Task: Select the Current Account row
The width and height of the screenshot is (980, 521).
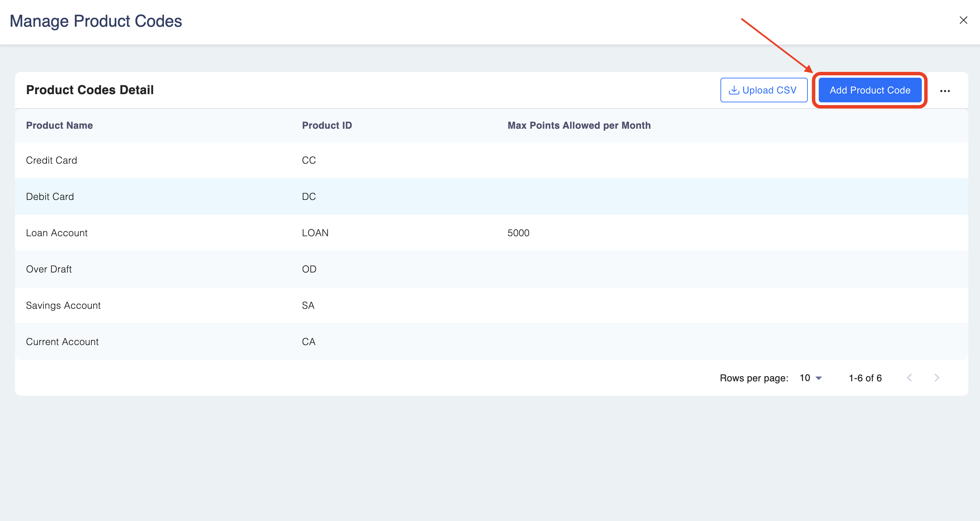Action: point(62,342)
